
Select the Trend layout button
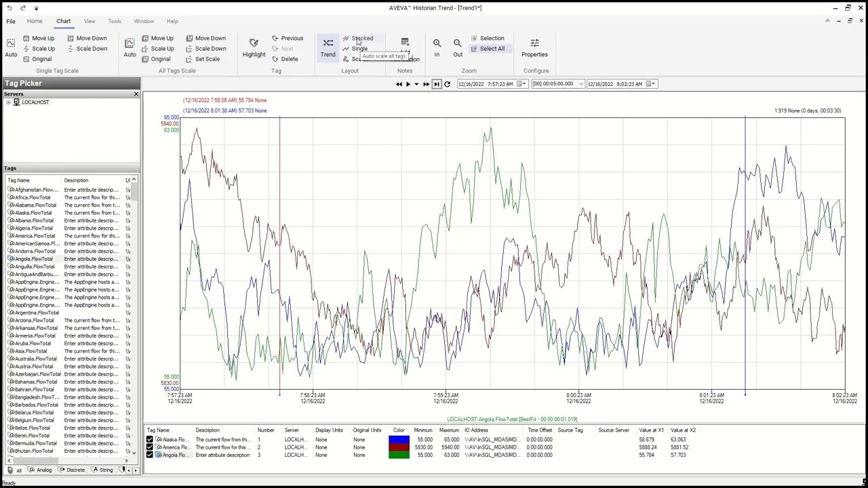click(328, 47)
